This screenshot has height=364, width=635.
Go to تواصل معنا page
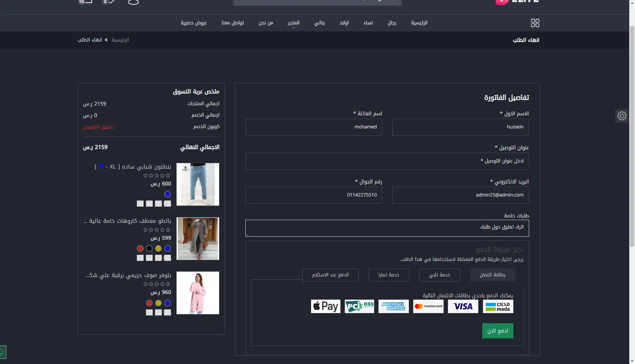click(x=233, y=23)
